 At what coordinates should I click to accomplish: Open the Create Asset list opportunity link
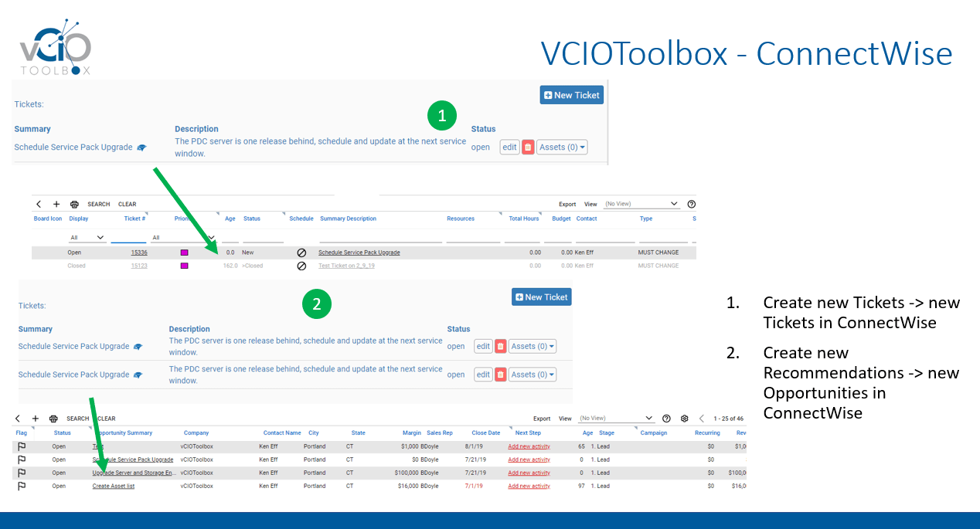coord(114,486)
